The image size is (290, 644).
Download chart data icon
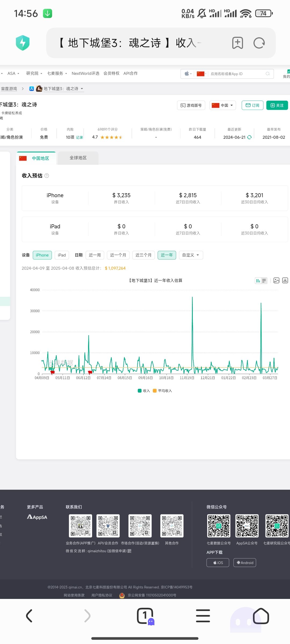coord(285,280)
